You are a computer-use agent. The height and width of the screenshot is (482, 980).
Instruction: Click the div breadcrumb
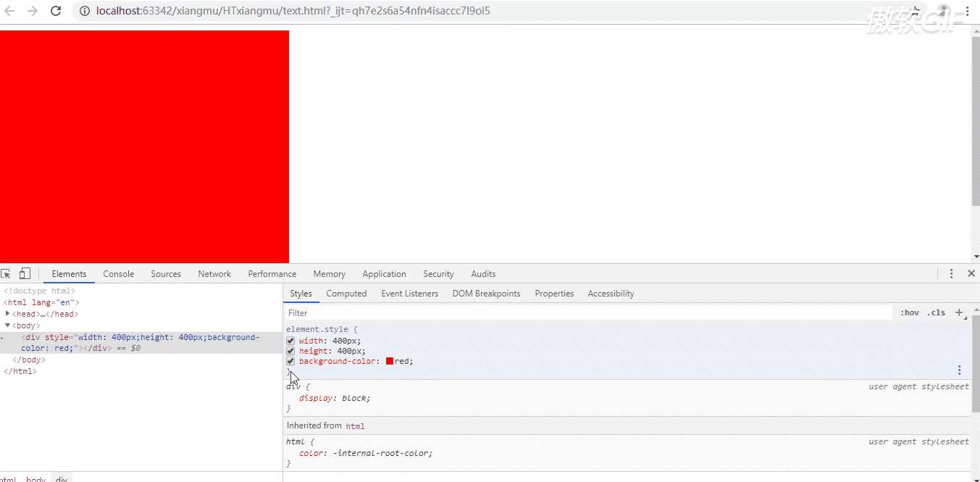click(62, 478)
